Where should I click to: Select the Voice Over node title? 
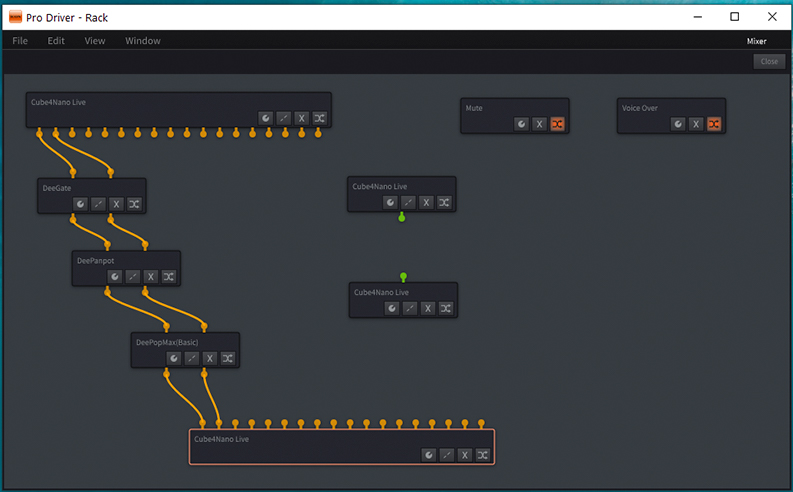point(640,108)
